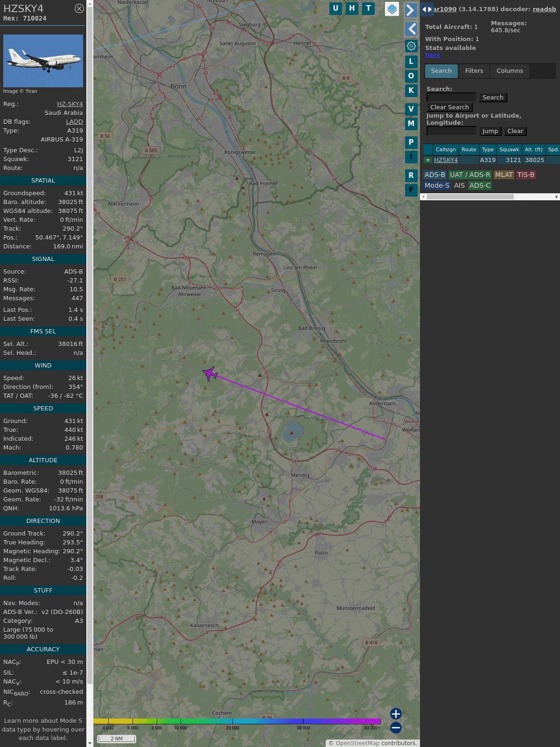
Task: Toggle the T map button
Action: [368, 8]
